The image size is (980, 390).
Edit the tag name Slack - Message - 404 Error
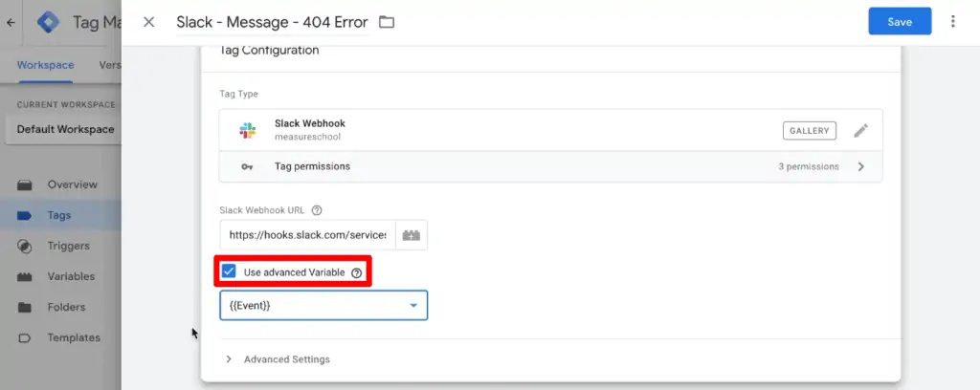point(272,23)
